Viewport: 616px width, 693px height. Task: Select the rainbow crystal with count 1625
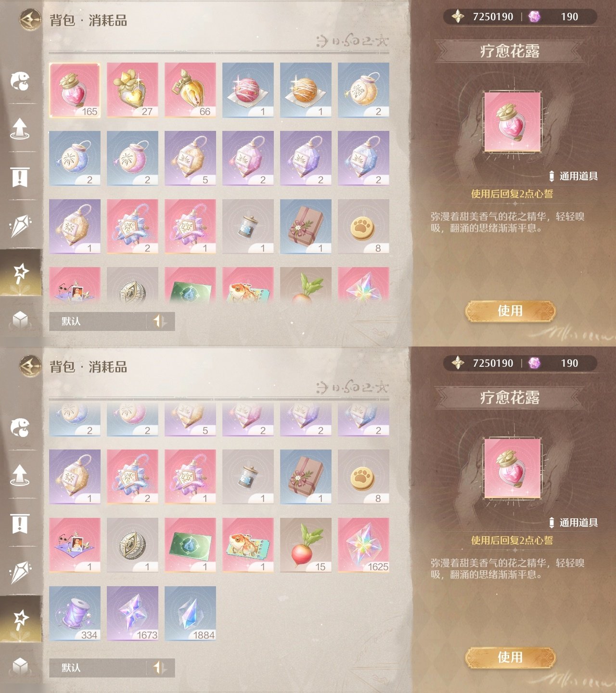tap(363, 545)
